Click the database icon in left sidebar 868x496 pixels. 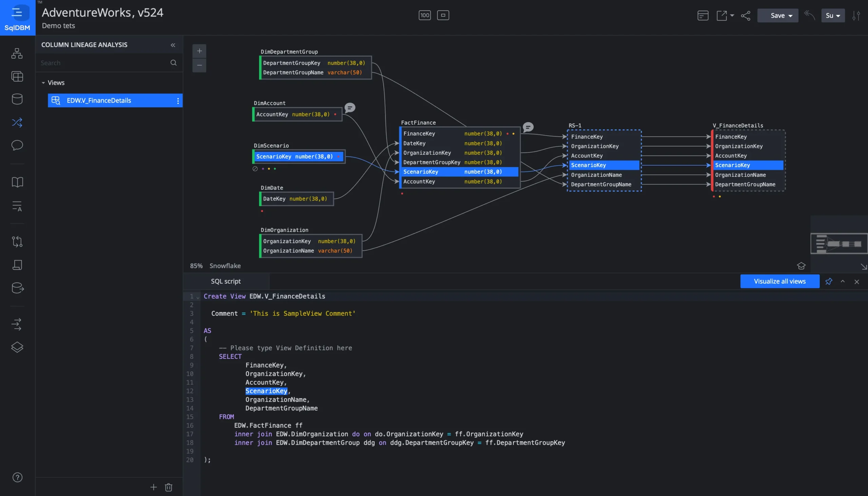[x=17, y=99]
